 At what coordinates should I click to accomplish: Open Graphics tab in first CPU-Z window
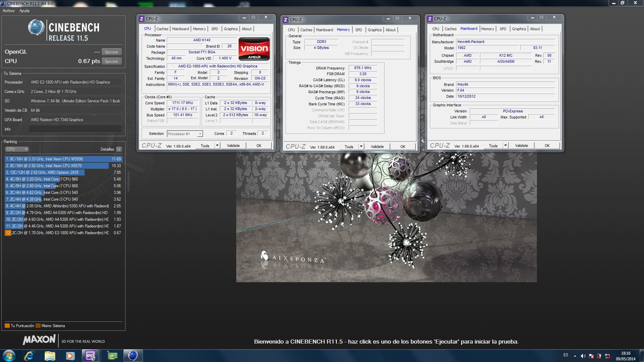click(231, 29)
